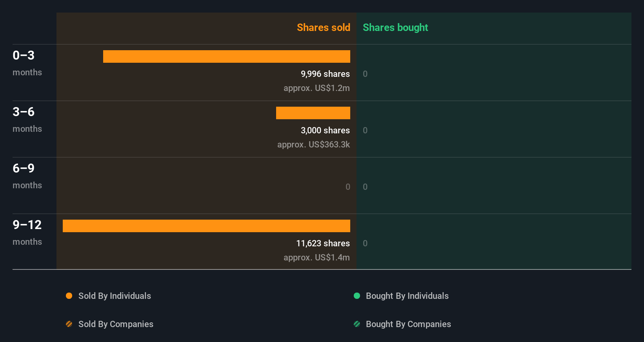Click the striped Sold By Companies legend icon
The height and width of the screenshot is (342, 644).
[x=69, y=324]
